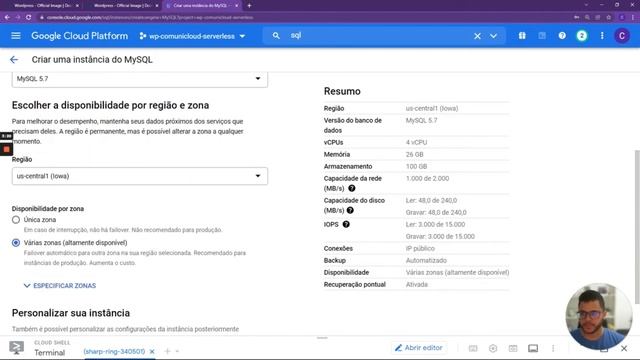
Task: Show help for Capacidade do disco
Action: coord(350,210)
